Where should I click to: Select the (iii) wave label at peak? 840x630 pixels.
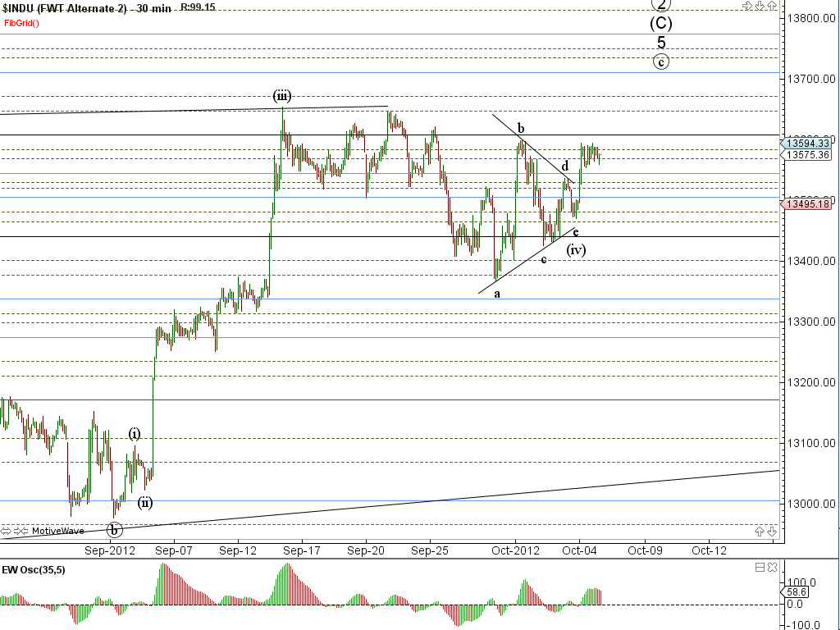click(x=282, y=96)
